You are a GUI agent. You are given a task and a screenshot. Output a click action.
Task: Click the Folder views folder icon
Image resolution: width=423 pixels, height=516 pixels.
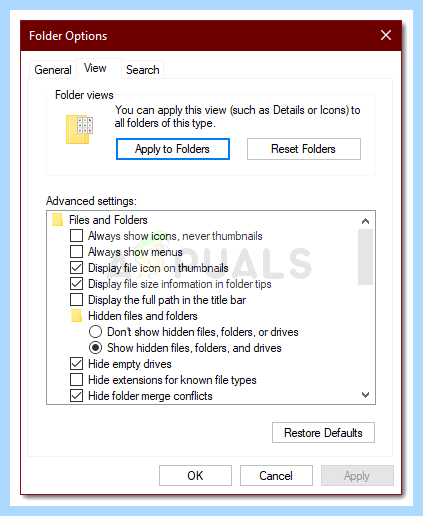click(79, 130)
